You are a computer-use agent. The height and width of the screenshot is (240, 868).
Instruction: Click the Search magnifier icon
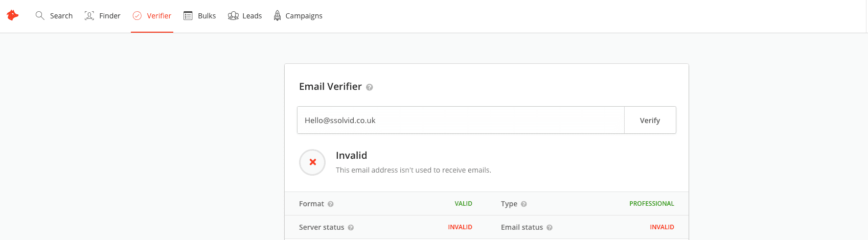coord(40,15)
